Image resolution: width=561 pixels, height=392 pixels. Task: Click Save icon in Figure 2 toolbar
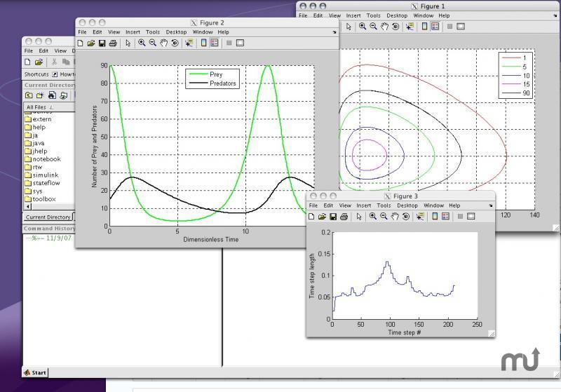(x=102, y=43)
